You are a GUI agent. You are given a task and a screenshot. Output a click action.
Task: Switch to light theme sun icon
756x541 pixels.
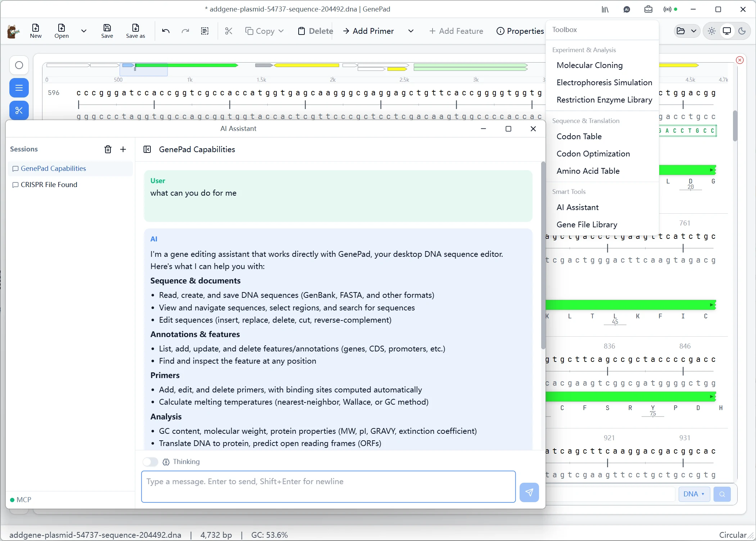pyautogui.click(x=712, y=31)
